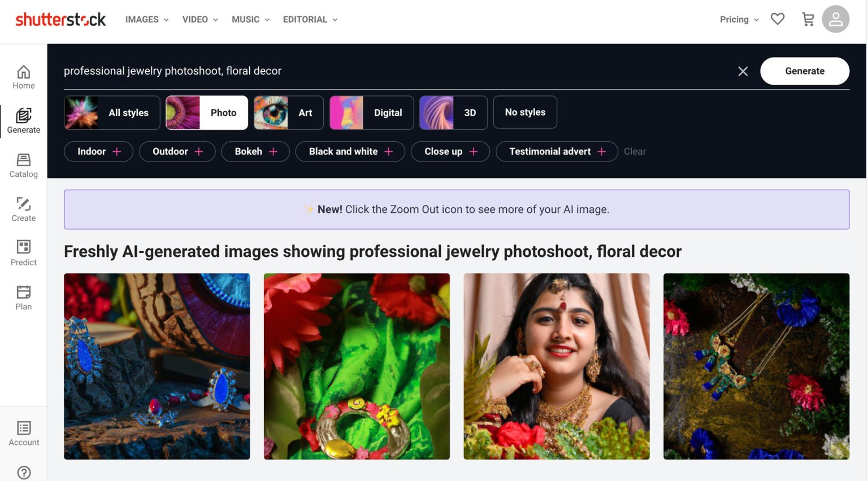This screenshot has width=868, height=481.
Task: Add the Black and white filter
Action: pos(350,151)
